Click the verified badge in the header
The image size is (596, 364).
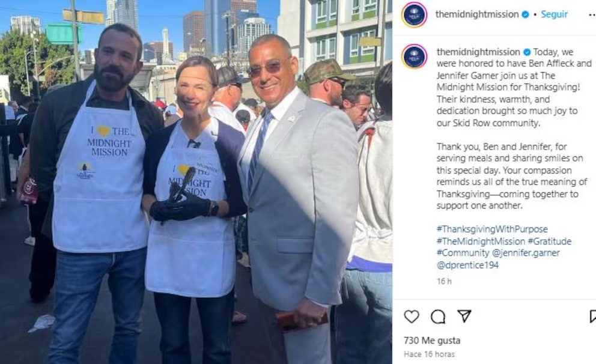pyautogui.click(x=525, y=14)
